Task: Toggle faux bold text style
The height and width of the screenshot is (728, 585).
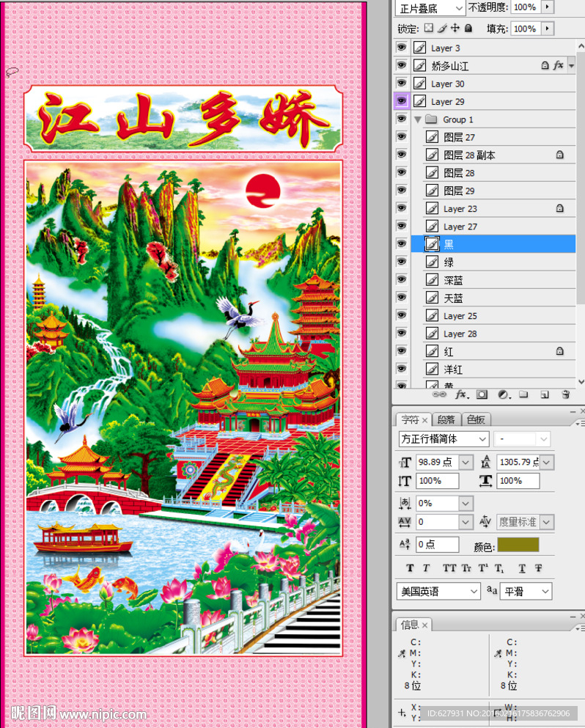Action: point(410,568)
